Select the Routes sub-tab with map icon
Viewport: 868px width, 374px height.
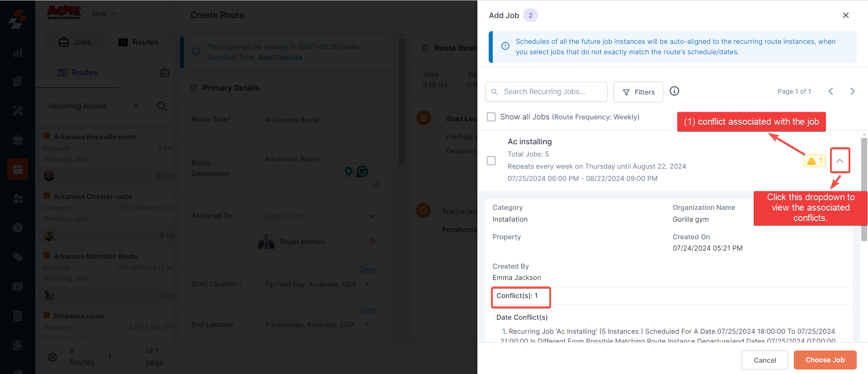(77, 72)
